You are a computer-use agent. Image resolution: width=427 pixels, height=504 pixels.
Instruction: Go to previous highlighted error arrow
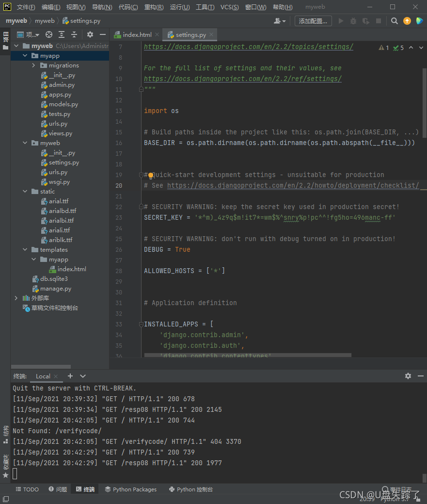[411, 47]
